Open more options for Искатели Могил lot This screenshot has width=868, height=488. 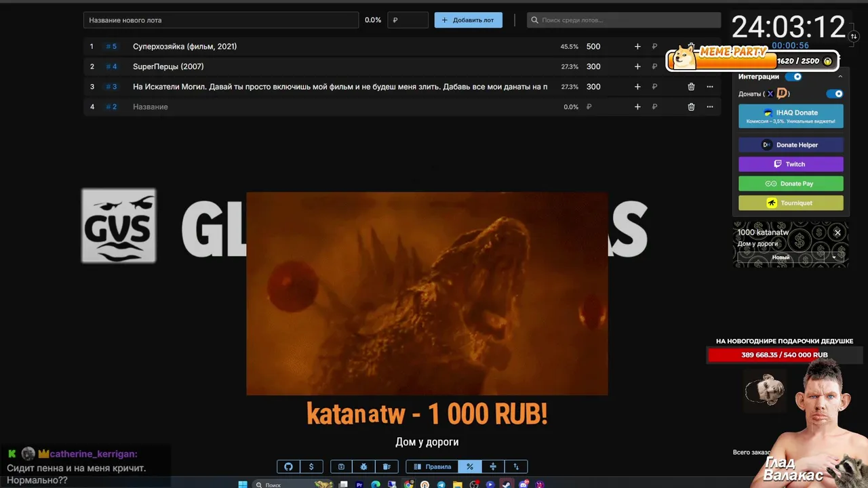click(710, 87)
